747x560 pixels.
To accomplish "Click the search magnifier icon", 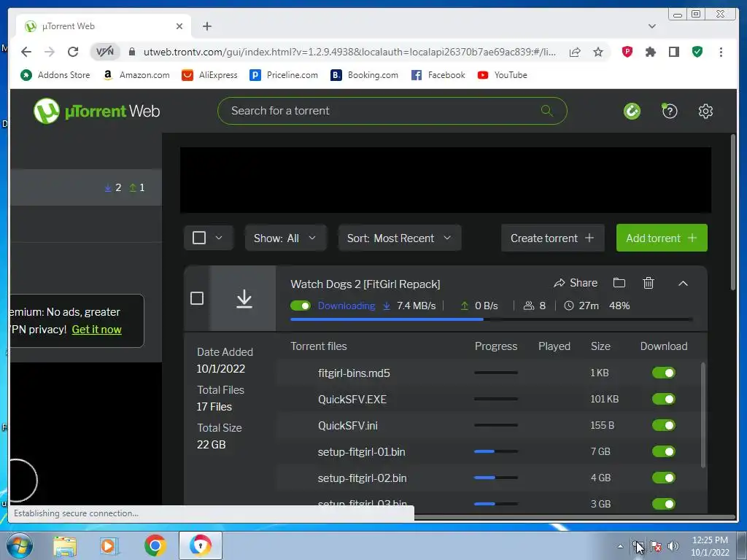I will pyautogui.click(x=547, y=111).
